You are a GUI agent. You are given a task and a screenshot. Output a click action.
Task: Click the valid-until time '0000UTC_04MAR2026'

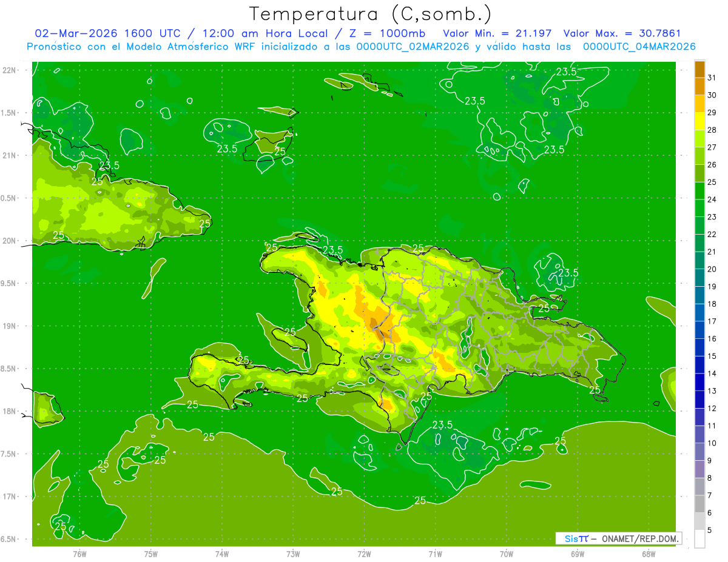[x=639, y=46]
